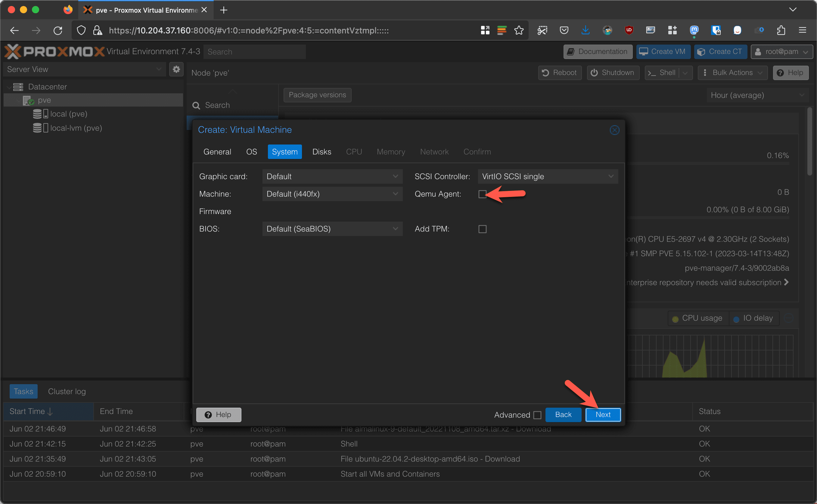The width and height of the screenshot is (817, 504).
Task: Click the Reboot node button
Action: coord(560,73)
